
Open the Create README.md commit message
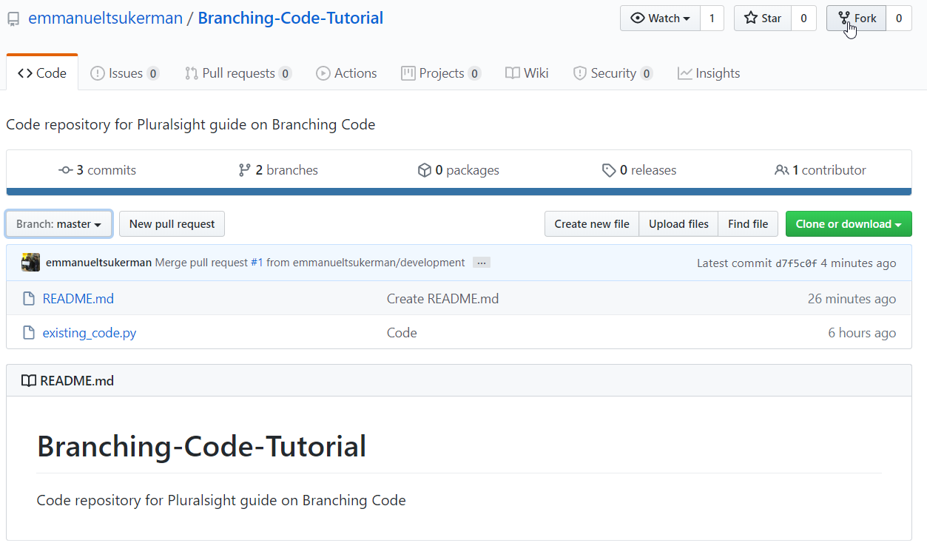click(x=442, y=299)
